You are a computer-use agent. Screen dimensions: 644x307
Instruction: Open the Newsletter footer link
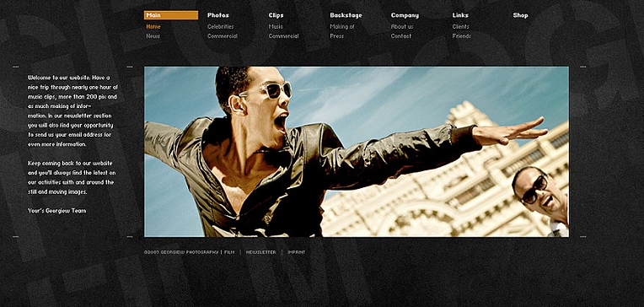point(260,252)
